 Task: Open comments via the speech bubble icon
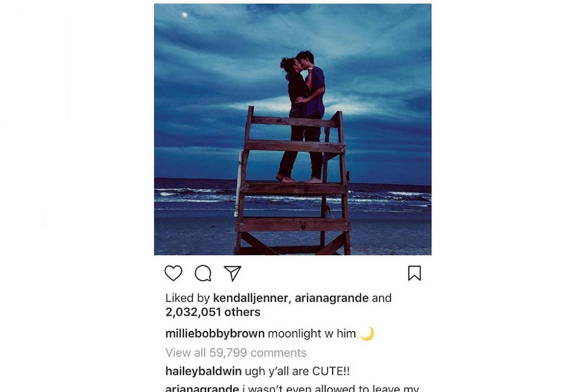tap(203, 273)
